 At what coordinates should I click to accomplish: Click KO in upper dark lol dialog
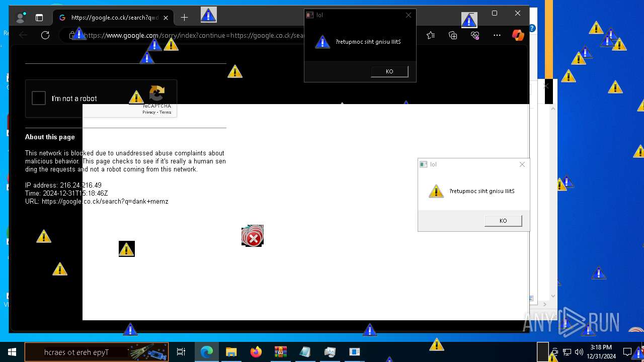coord(389,71)
